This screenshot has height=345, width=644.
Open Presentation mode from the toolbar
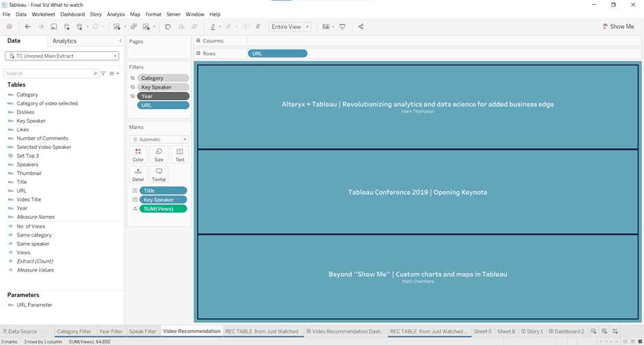pyautogui.click(x=343, y=27)
